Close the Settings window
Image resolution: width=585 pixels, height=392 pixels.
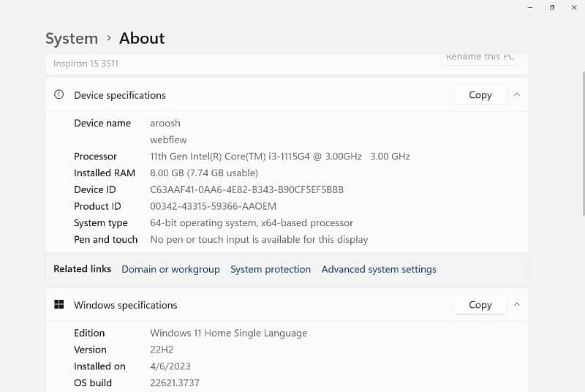click(575, 7)
